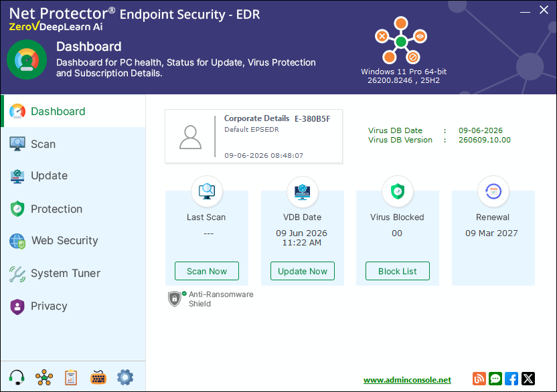Viewport: 557px width, 392px height.
Task: Click the Last Scan magnifier icon
Action: tap(207, 191)
